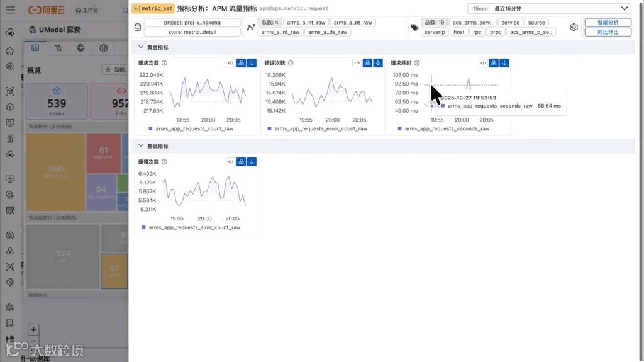
Task: Select the acs_arms_p_se.. label chip
Action: pos(531,32)
